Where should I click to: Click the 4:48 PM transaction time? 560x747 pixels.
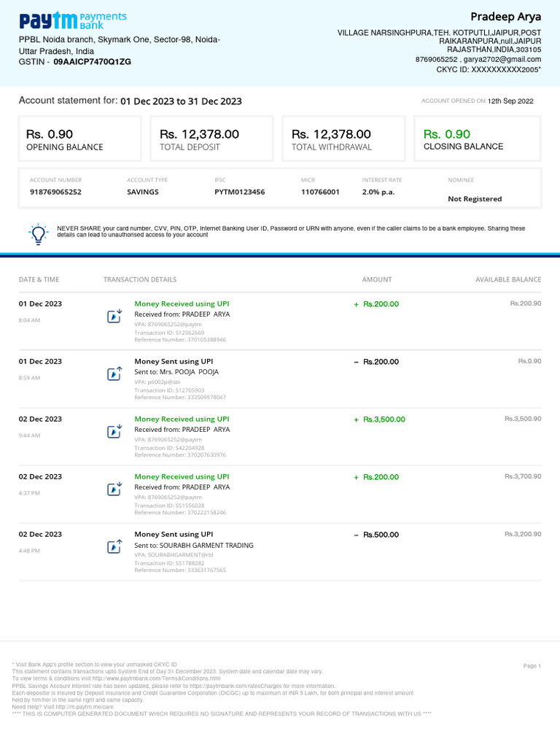click(29, 551)
